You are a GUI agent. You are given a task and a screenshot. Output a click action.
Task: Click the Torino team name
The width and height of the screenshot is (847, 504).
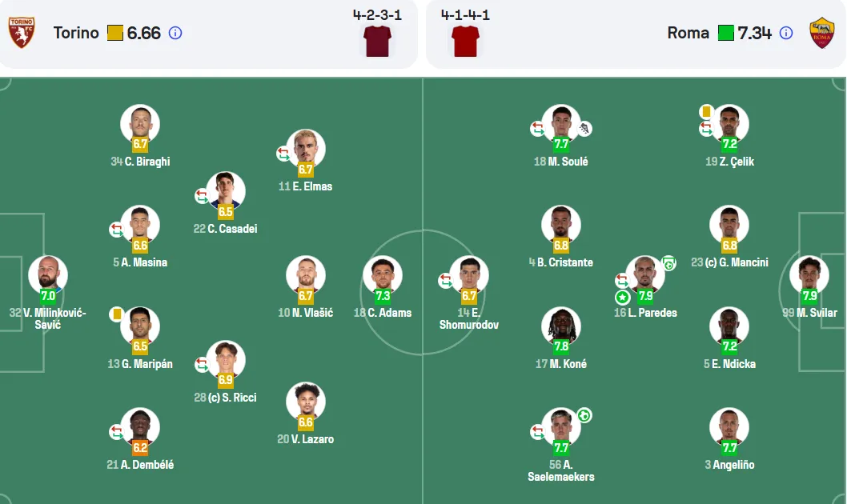76,33
